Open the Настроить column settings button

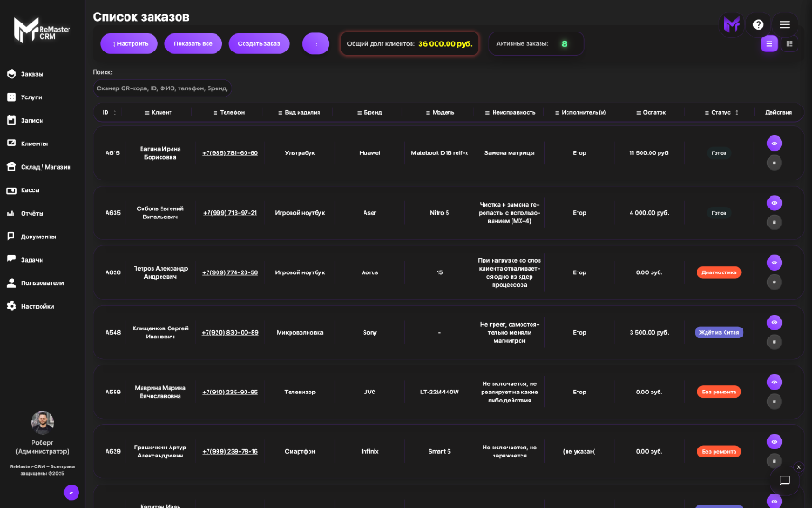pos(130,43)
